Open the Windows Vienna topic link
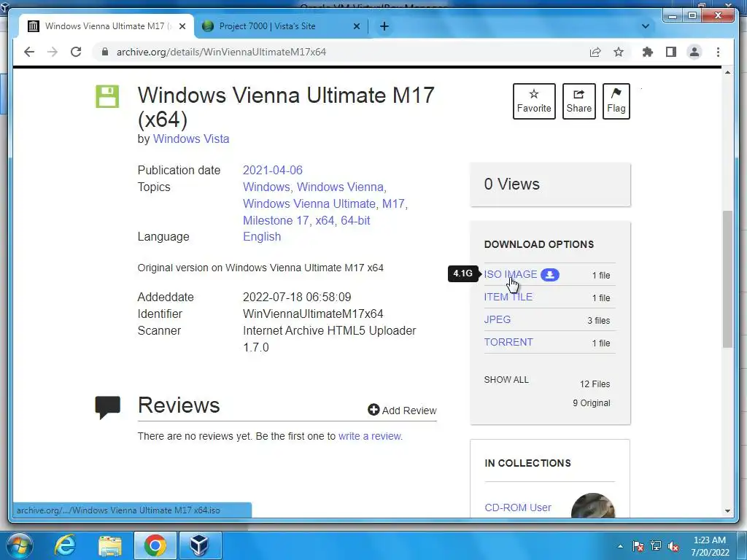Image resolution: width=747 pixels, height=560 pixels. coord(340,187)
